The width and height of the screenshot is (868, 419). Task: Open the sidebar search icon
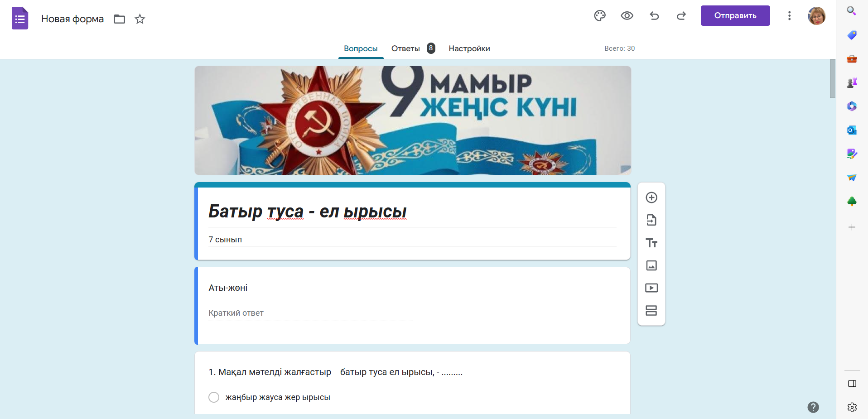pyautogui.click(x=852, y=11)
